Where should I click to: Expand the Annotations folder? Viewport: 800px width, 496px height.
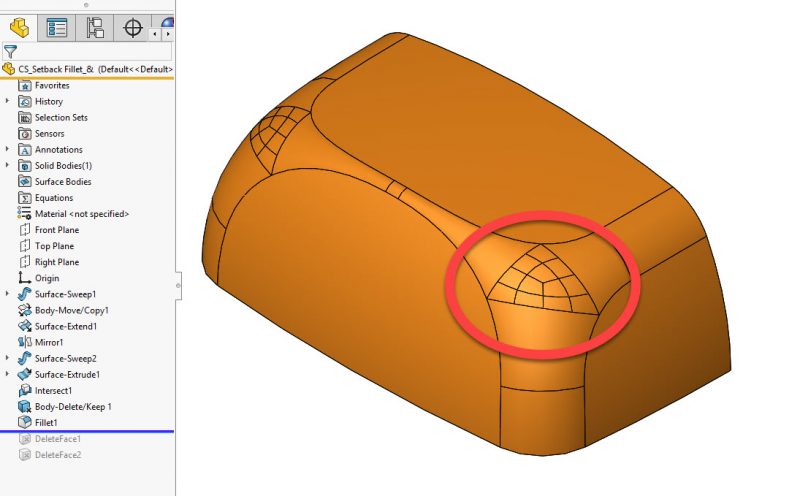click(x=8, y=149)
